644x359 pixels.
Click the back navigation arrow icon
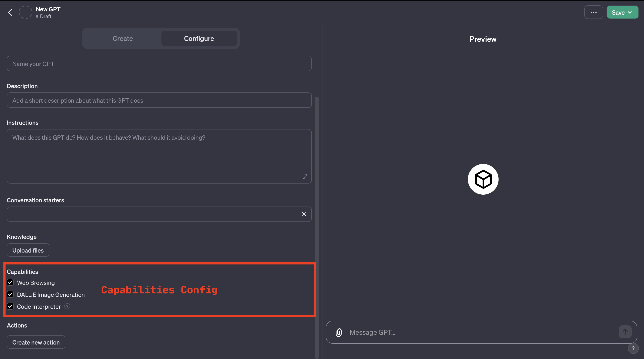(11, 12)
